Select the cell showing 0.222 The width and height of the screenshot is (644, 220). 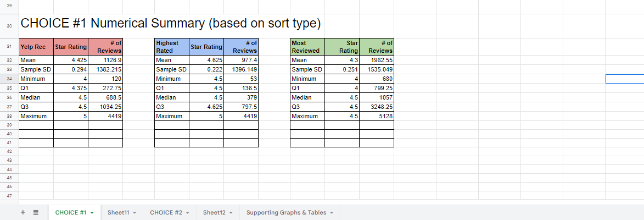click(206, 69)
